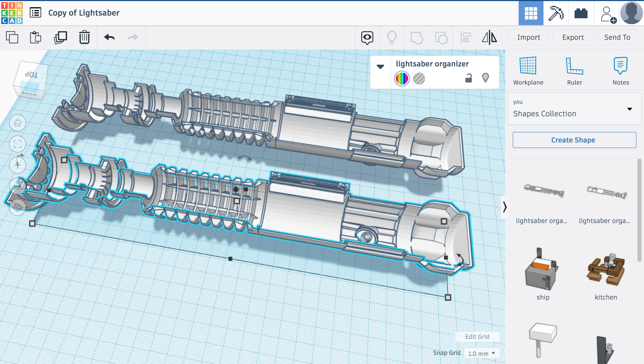Image resolution: width=644 pixels, height=364 pixels.
Task: Undo the last action
Action: pos(109,38)
